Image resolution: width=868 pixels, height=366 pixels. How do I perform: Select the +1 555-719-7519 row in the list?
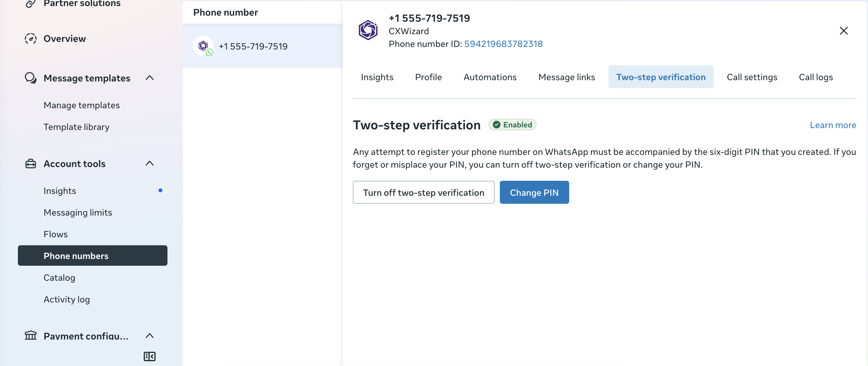click(262, 46)
